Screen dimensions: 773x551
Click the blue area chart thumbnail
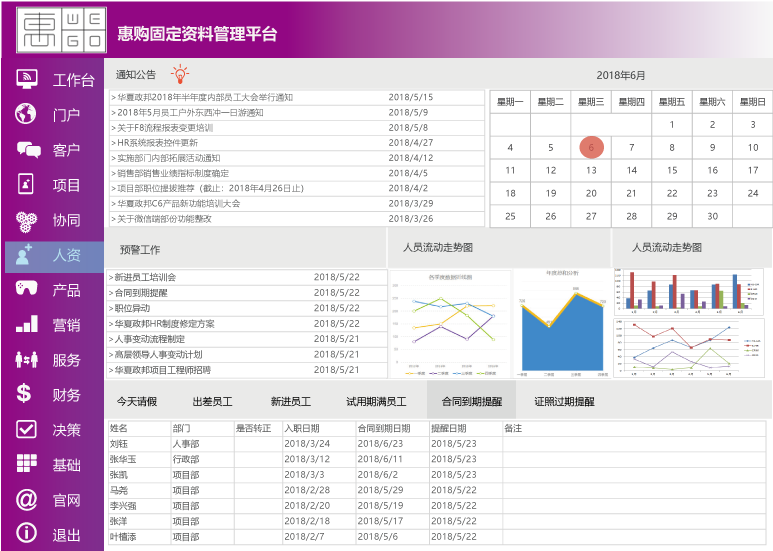pyautogui.click(x=560, y=323)
